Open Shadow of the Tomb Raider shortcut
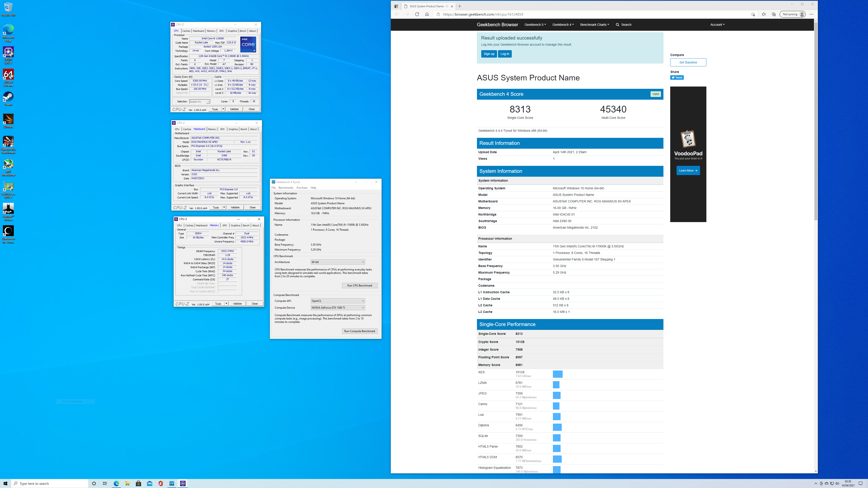Viewport: 868px width, 488px height. tap(8, 235)
